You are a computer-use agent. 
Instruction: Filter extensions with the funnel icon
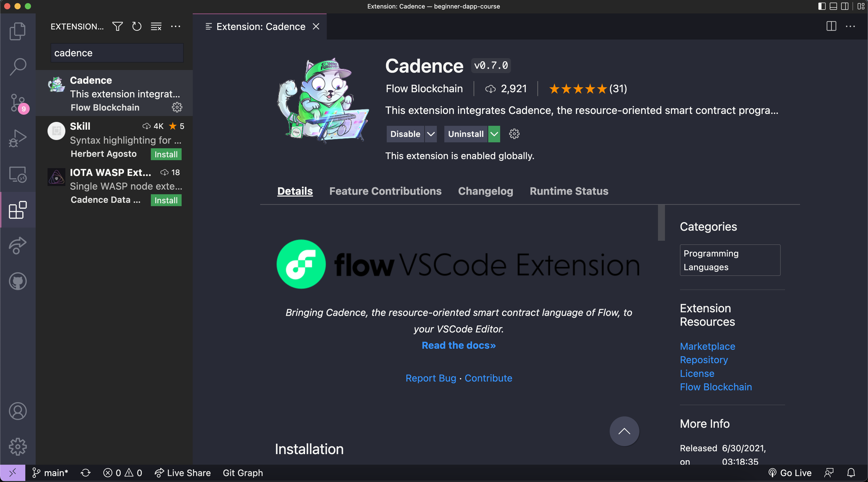[x=117, y=26]
